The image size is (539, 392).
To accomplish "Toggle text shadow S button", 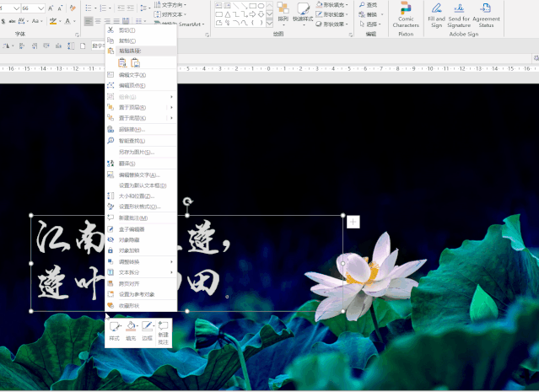I will click(3, 21).
